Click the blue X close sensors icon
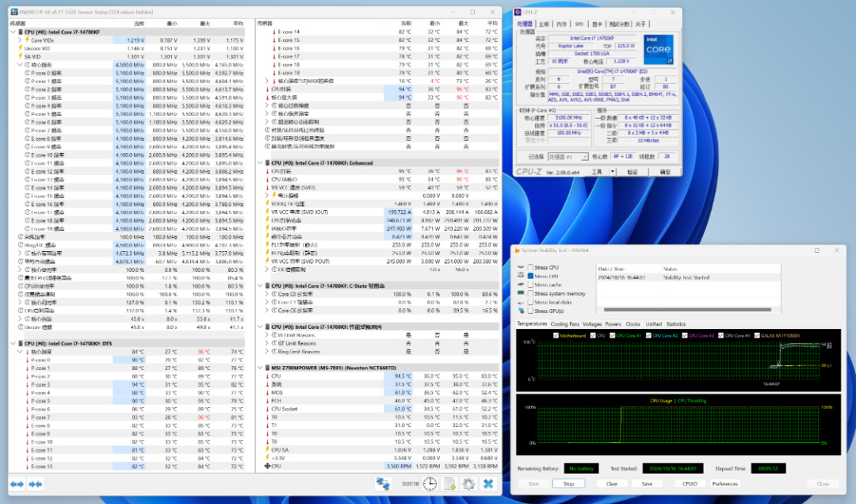Screen dimensions: 856x504 coord(489,483)
